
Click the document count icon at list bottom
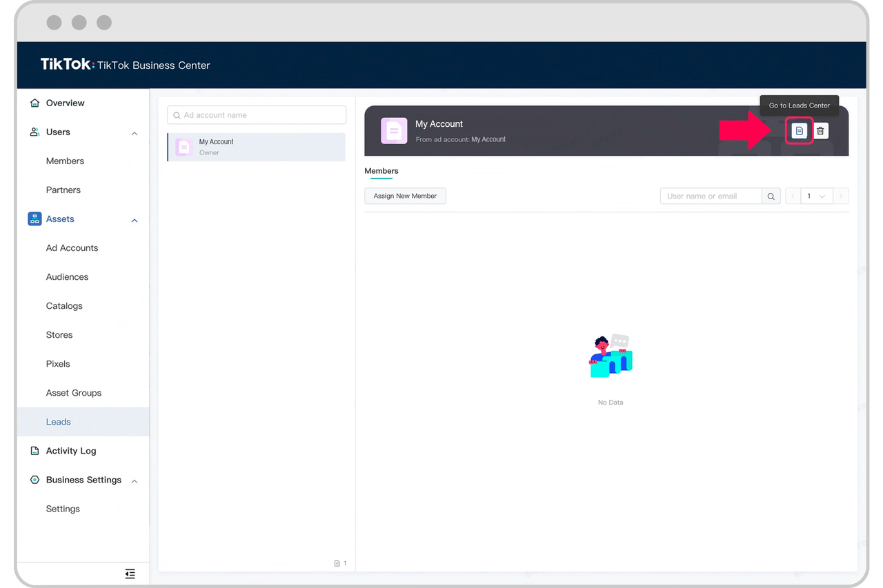click(337, 563)
